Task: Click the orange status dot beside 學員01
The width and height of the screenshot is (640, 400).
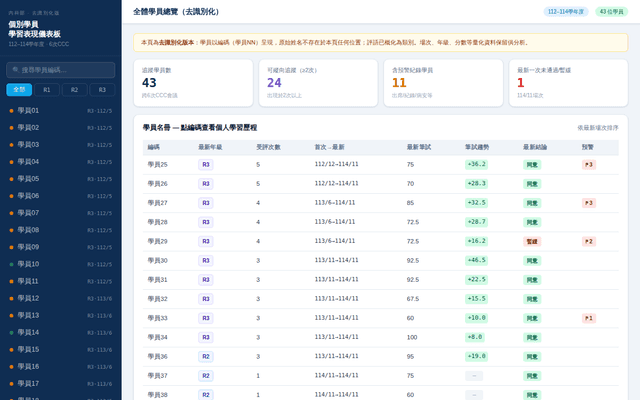Action: click(x=11, y=111)
